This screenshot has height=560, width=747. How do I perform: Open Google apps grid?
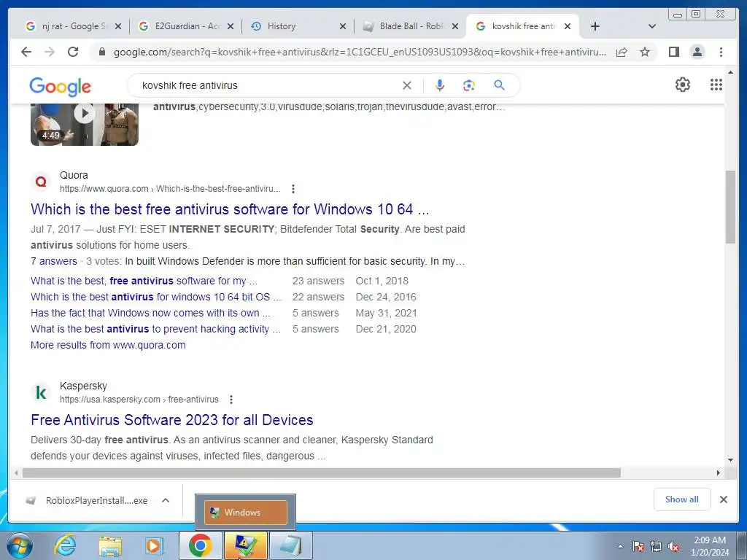[x=716, y=85]
